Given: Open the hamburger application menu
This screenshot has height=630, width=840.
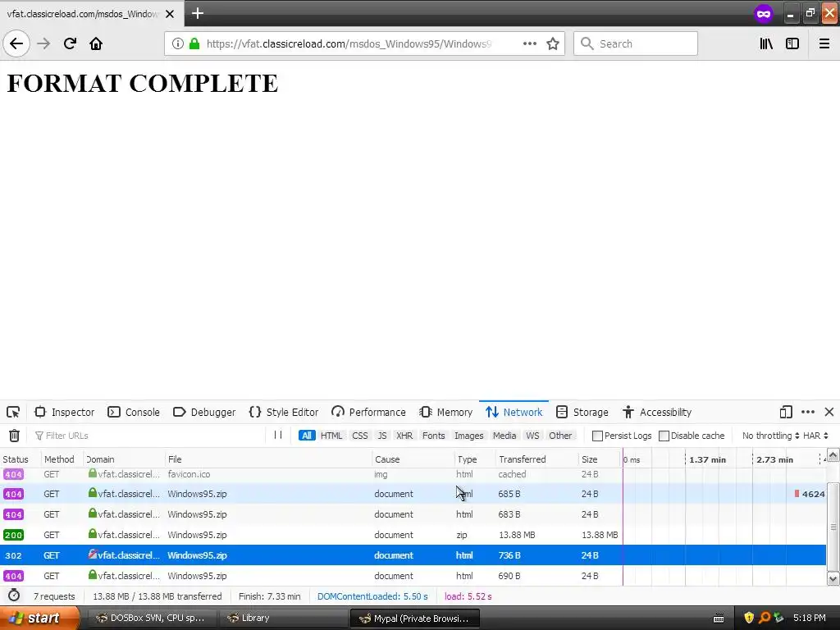Looking at the screenshot, I should pos(824,43).
